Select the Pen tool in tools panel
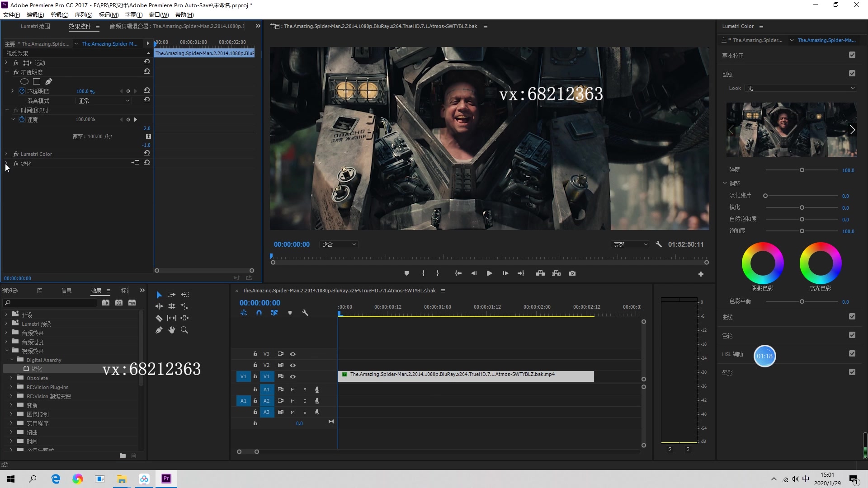 click(x=159, y=330)
